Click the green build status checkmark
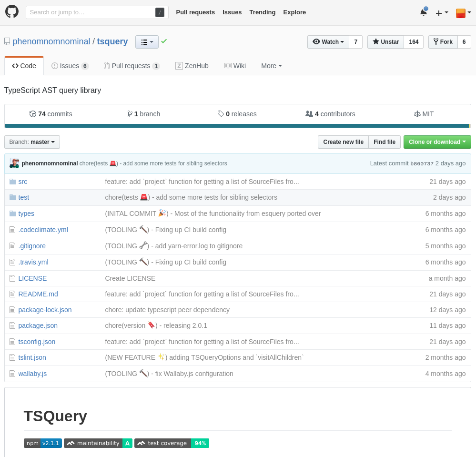 [x=164, y=41]
